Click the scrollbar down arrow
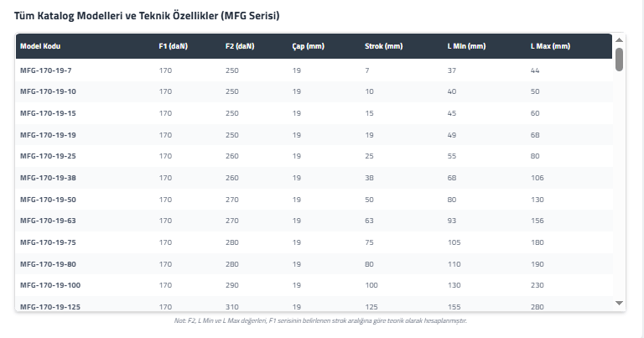644x338 pixels. [619, 303]
